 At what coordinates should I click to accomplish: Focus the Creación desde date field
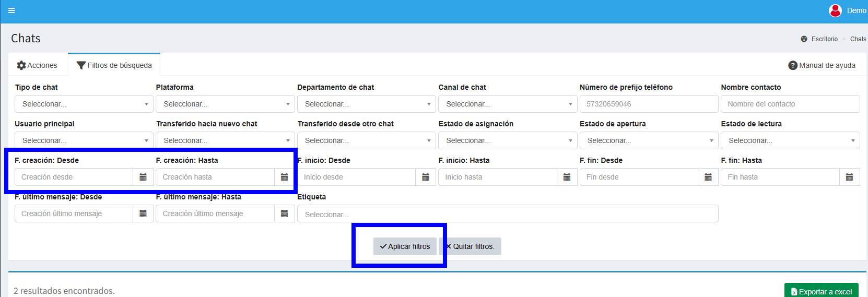[x=74, y=177]
